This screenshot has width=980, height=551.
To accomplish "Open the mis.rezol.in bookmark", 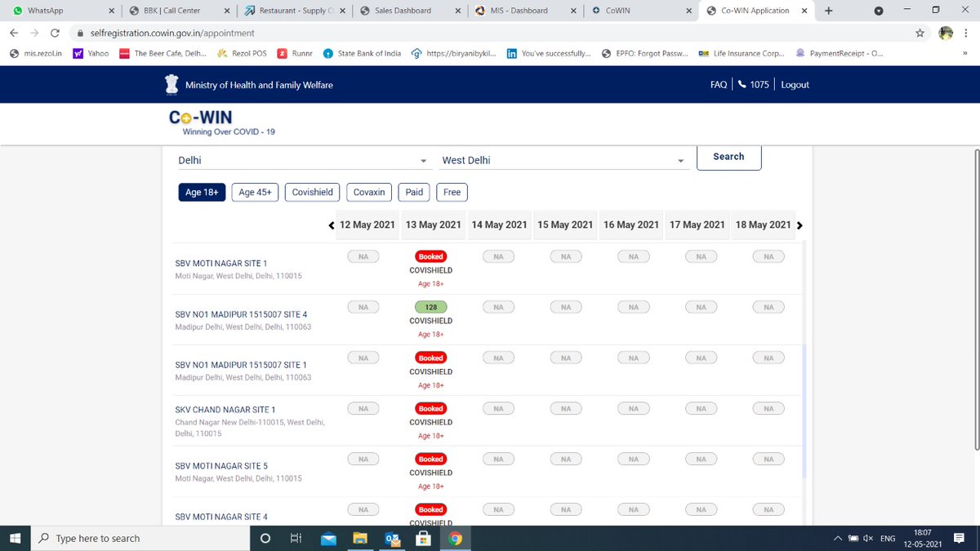I will coord(35,54).
